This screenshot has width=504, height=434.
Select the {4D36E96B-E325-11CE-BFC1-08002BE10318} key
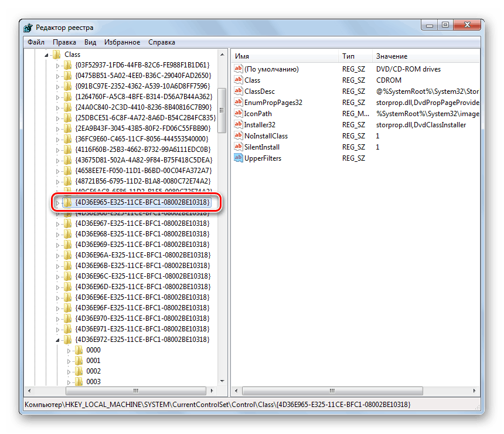pos(142,266)
